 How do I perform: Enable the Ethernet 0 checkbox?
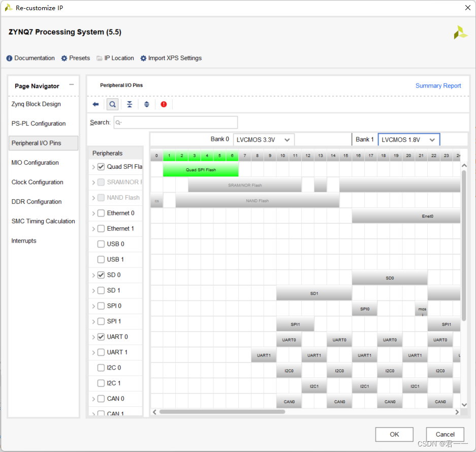(101, 213)
